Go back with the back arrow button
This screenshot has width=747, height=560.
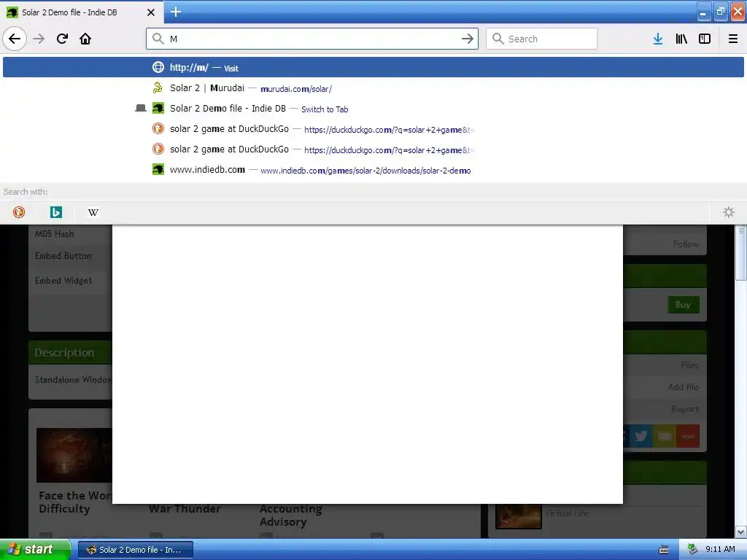click(x=15, y=39)
